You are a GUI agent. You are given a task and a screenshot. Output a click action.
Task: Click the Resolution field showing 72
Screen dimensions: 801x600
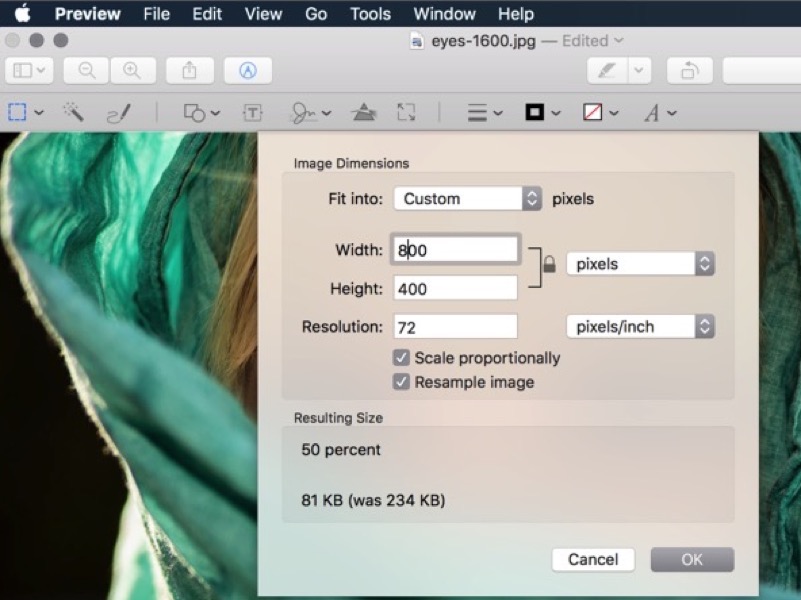[x=455, y=327]
